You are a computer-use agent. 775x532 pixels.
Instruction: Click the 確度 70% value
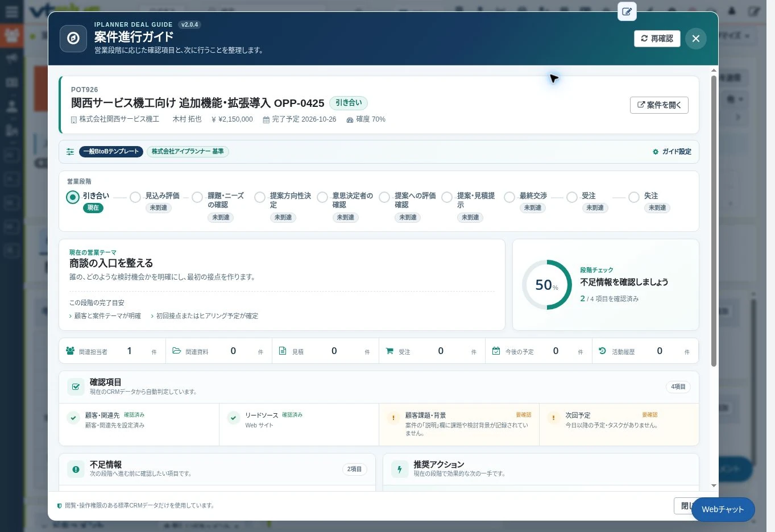[x=371, y=119]
